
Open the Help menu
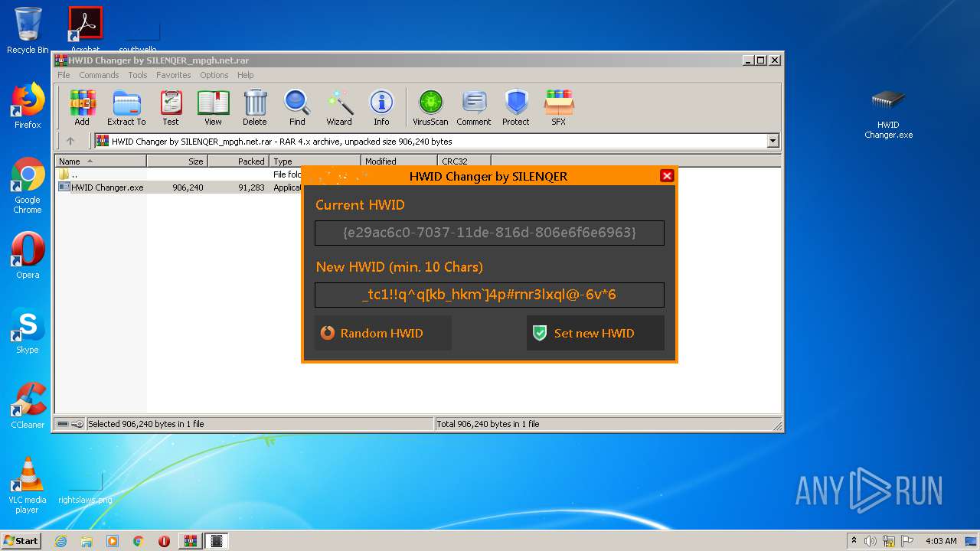tap(245, 75)
